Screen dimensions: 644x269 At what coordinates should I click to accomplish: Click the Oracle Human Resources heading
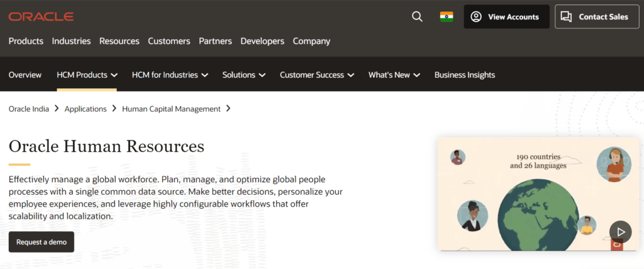[x=106, y=146]
